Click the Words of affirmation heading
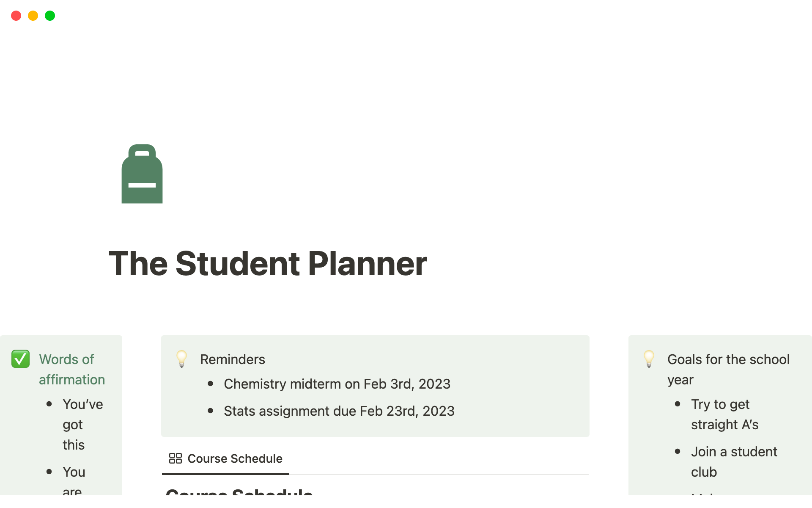Image resolution: width=812 pixels, height=508 pixels. click(71, 369)
